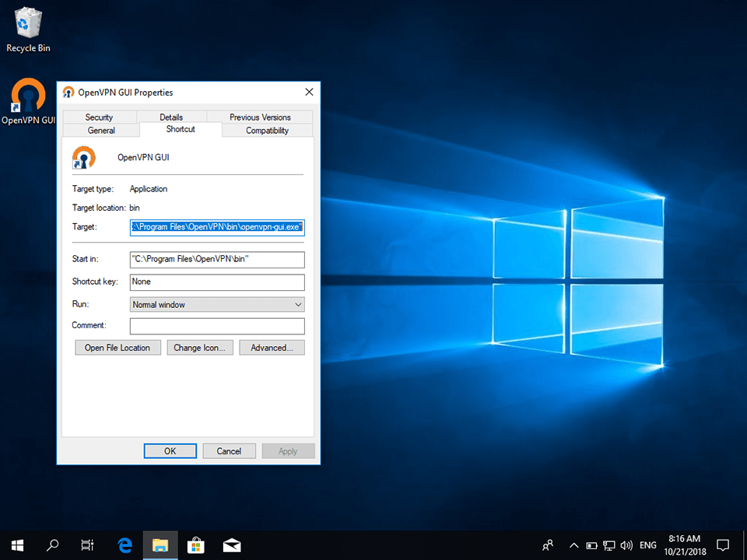Viewport: 747px width, 560px height.
Task: Click in the Target field
Action: (x=217, y=227)
